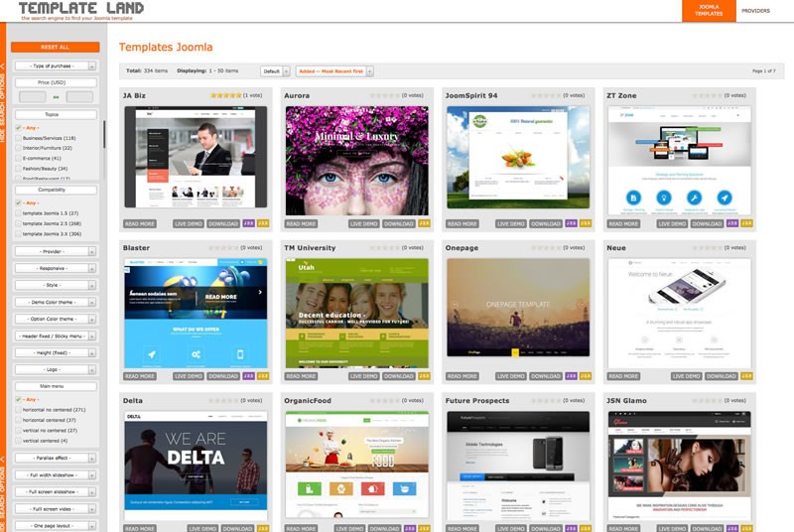The width and height of the screenshot is (794, 532).
Task: Click Download on JoomSpirit 94
Action: [546, 223]
